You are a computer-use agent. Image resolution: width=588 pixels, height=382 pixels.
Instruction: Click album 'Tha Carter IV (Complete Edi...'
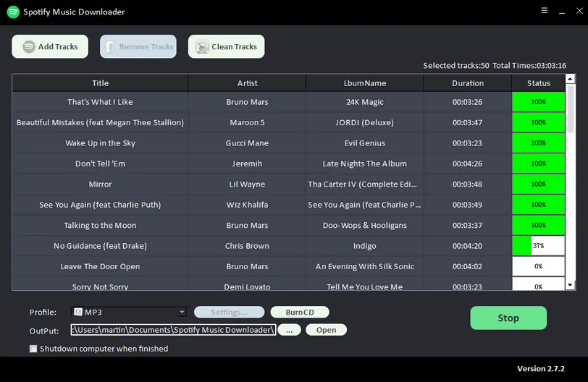pyautogui.click(x=362, y=184)
